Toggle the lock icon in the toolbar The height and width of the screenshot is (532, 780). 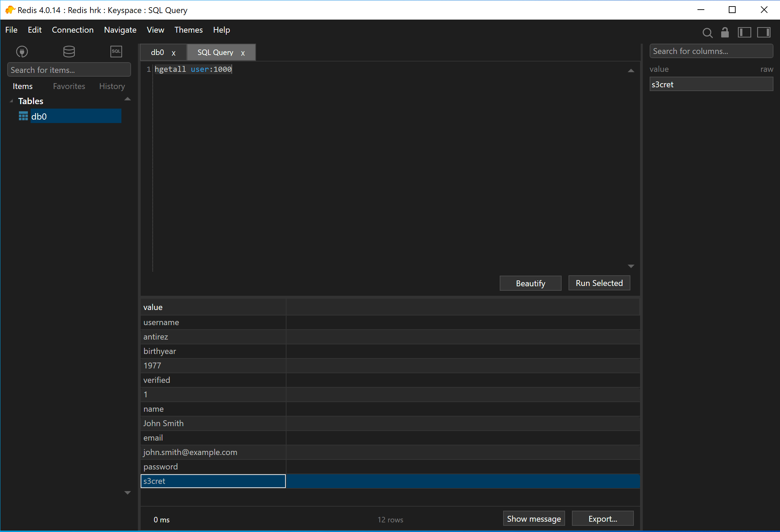(725, 33)
